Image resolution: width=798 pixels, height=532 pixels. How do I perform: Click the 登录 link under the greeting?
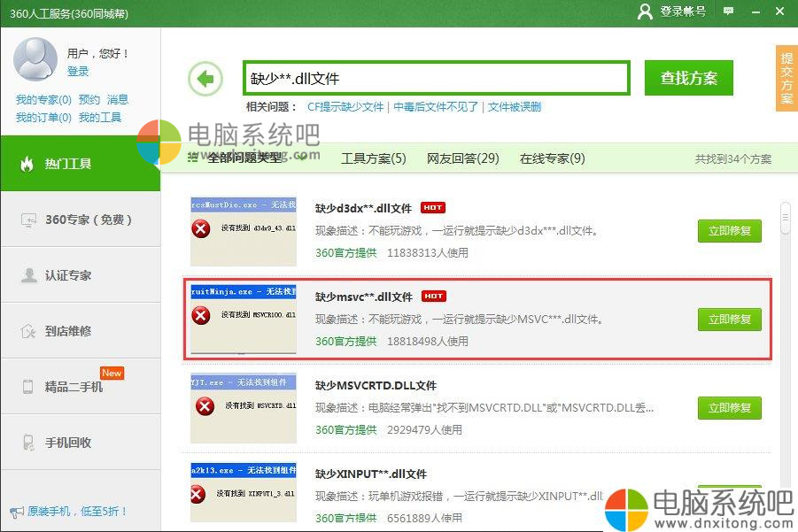click(x=78, y=71)
